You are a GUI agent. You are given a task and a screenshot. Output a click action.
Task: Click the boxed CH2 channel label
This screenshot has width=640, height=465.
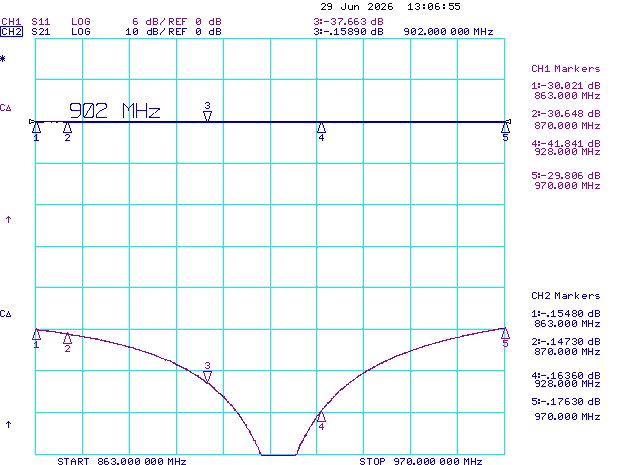click(x=11, y=32)
